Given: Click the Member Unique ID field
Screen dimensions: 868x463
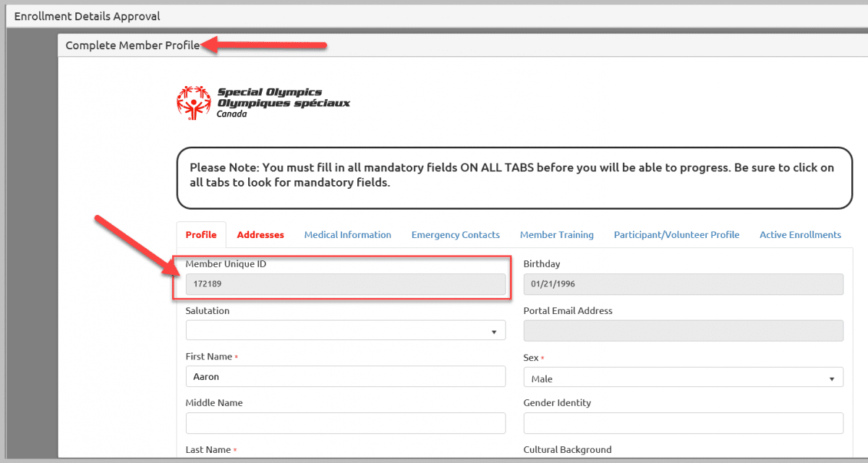Looking at the screenshot, I should coord(345,284).
